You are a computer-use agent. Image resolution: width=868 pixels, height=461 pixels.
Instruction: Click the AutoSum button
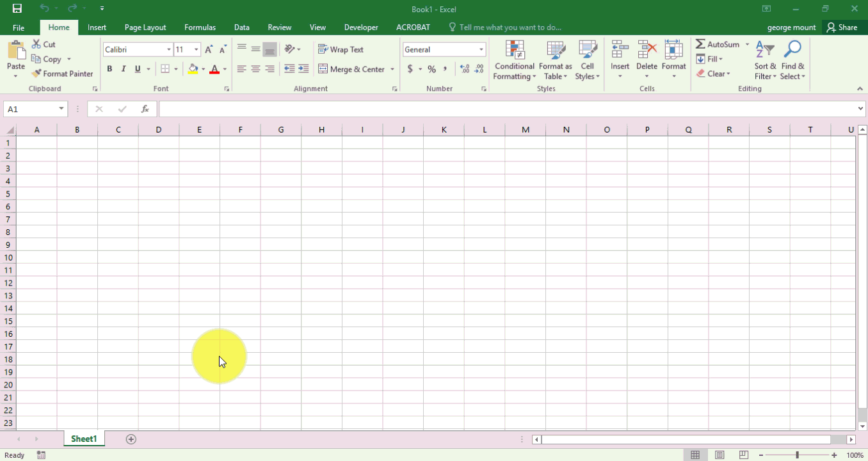[x=718, y=44]
